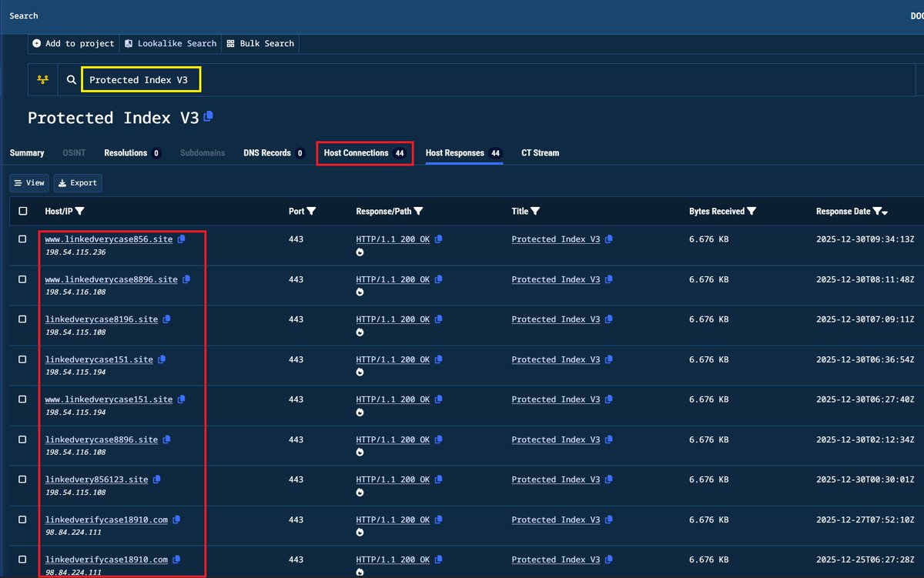Open the Response Date column filter

877,211
